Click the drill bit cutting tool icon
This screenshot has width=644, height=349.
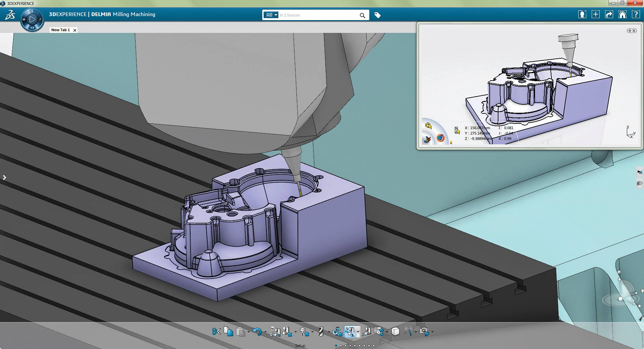click(x=321, y=332)
